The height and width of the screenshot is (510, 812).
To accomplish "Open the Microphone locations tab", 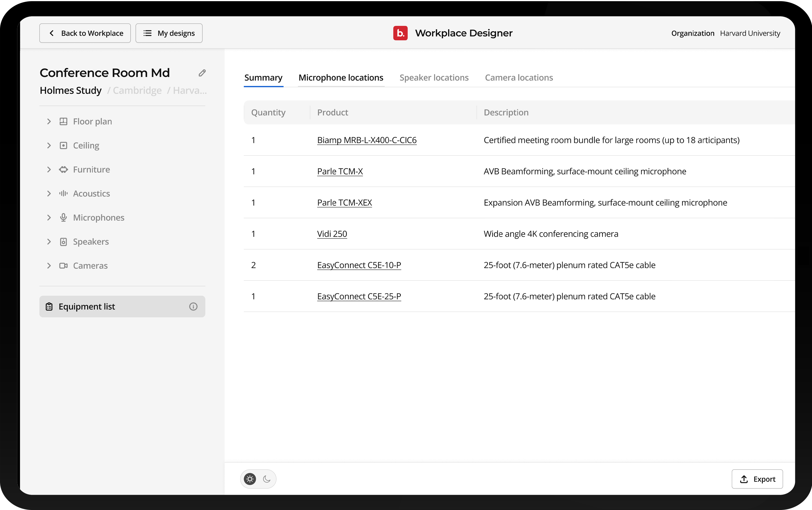I will tap(341, 78).
